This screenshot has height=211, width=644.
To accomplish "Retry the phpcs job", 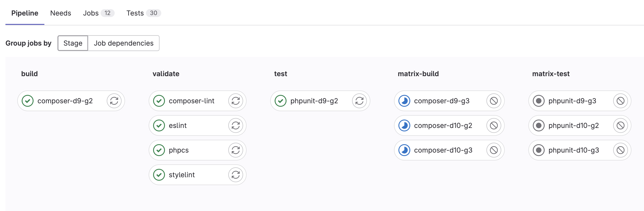I will point(236,150).
